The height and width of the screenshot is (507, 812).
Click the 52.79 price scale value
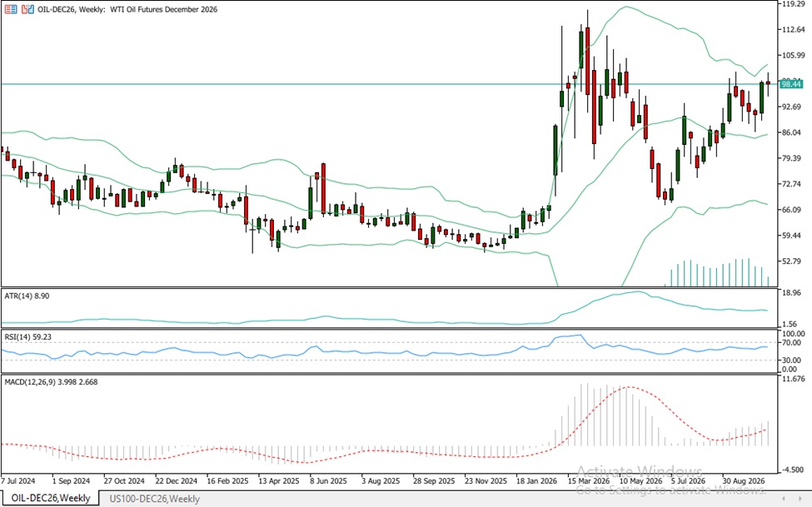click(x=794, y=261)
